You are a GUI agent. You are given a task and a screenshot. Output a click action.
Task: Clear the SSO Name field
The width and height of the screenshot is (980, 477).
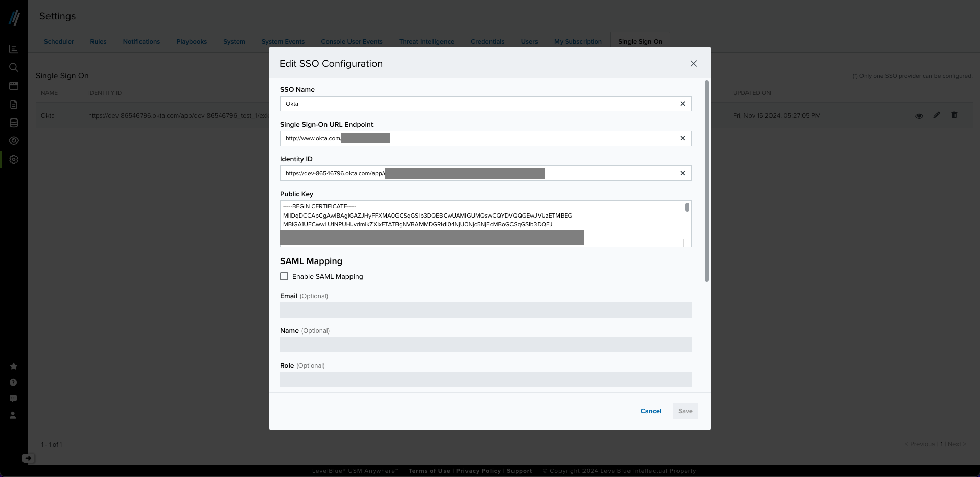(682, 104)
